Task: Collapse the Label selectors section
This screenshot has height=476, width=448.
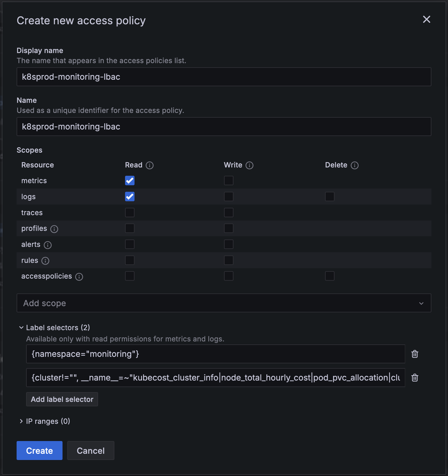Action: [x=21, y=328]
